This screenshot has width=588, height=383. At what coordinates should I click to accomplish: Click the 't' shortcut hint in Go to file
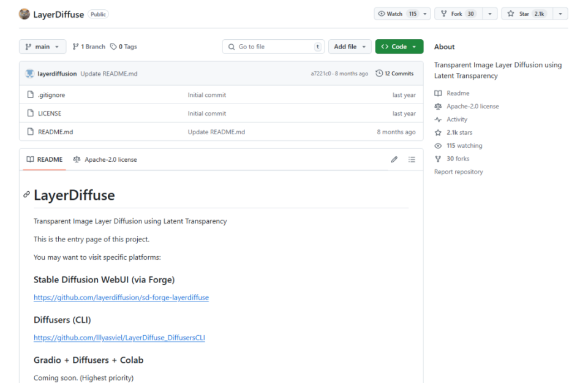coord(318,47)
